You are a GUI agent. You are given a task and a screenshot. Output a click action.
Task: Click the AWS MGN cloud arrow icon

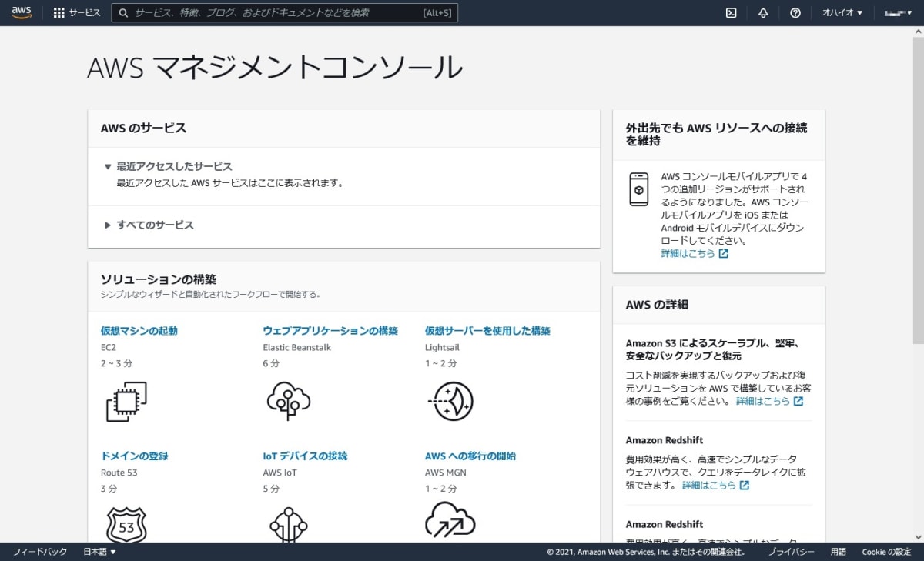tap(450, 520)
